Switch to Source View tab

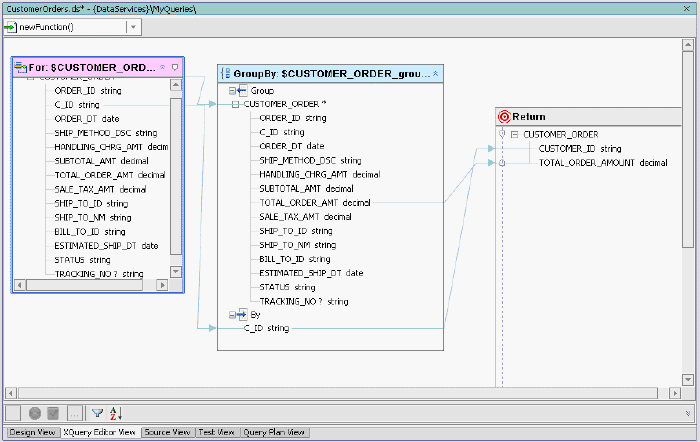coord(167,432)
